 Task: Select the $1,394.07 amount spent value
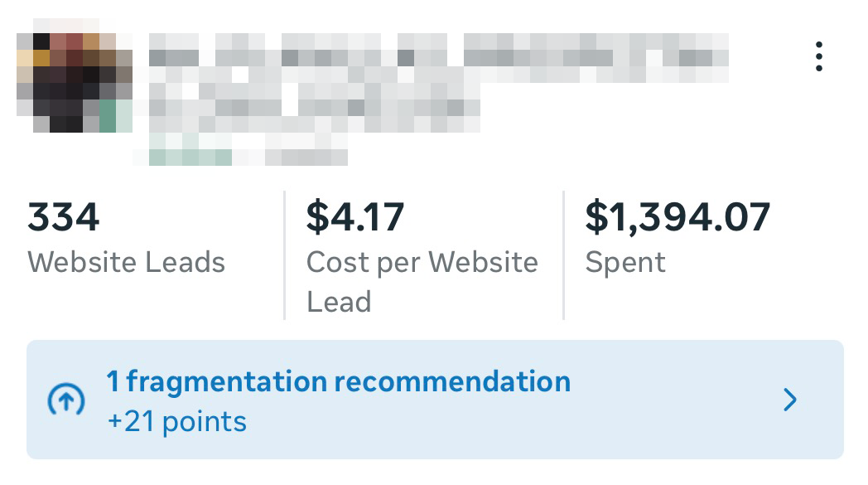coord(678,218)
